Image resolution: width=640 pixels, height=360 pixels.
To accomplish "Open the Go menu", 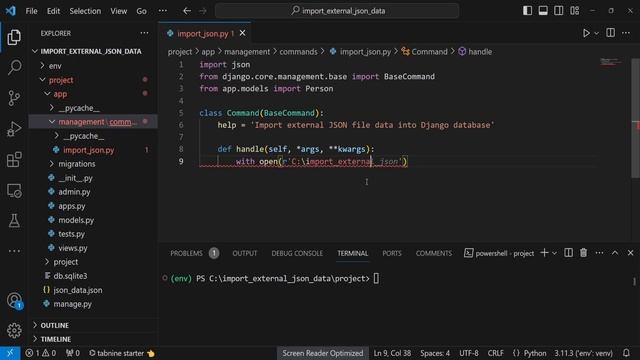I will (141, 11).
